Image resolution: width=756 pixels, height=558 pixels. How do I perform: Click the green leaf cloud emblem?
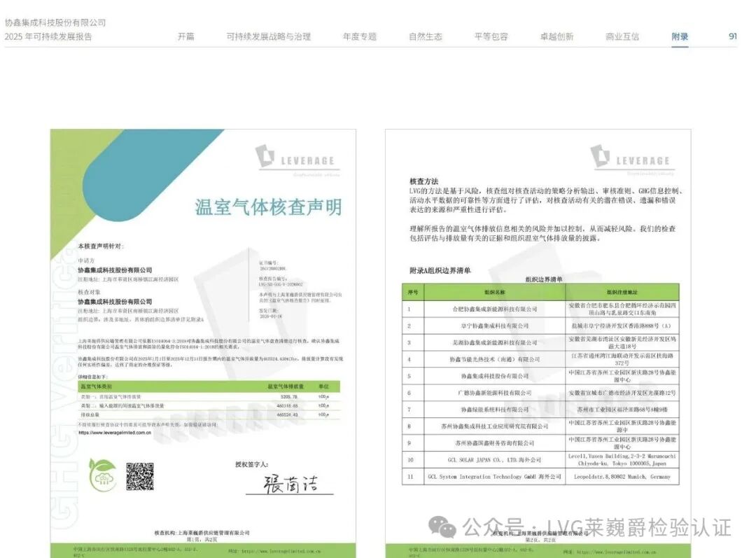(x=103, y=475)
